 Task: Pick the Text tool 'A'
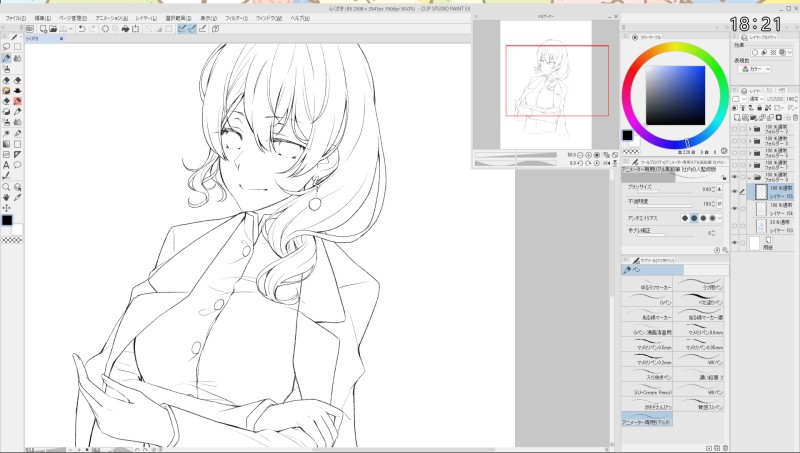pyautogui.click(x=6, y=165)
